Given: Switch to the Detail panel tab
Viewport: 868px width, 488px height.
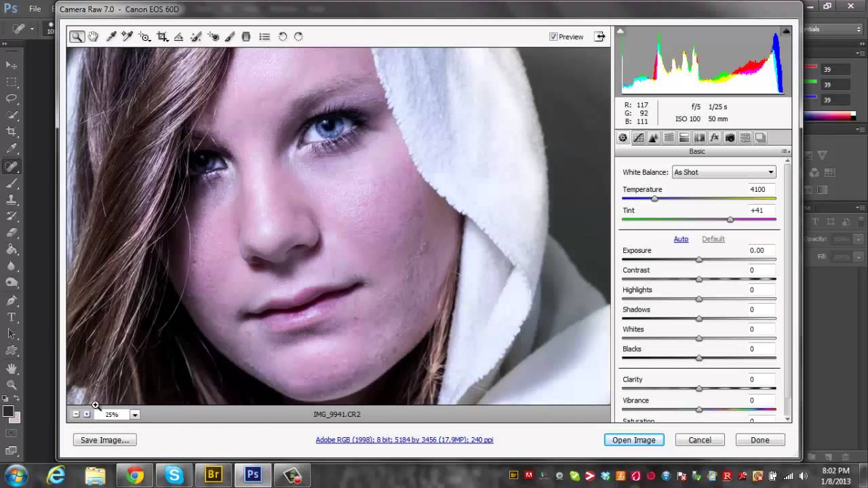Looking at the screenshot, I should tap(653, 138).
